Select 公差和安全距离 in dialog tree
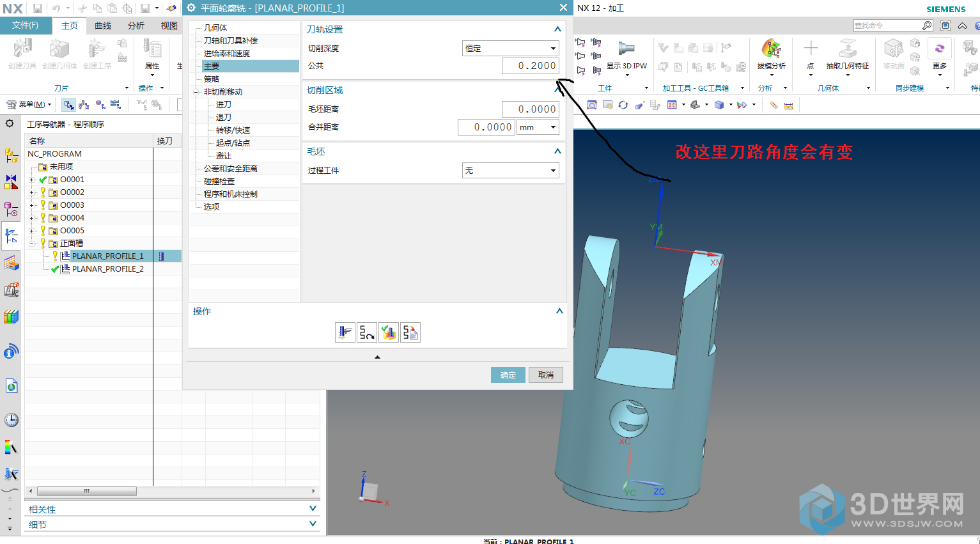This screenshot has height=544, width=980. [x=231, y=169]
